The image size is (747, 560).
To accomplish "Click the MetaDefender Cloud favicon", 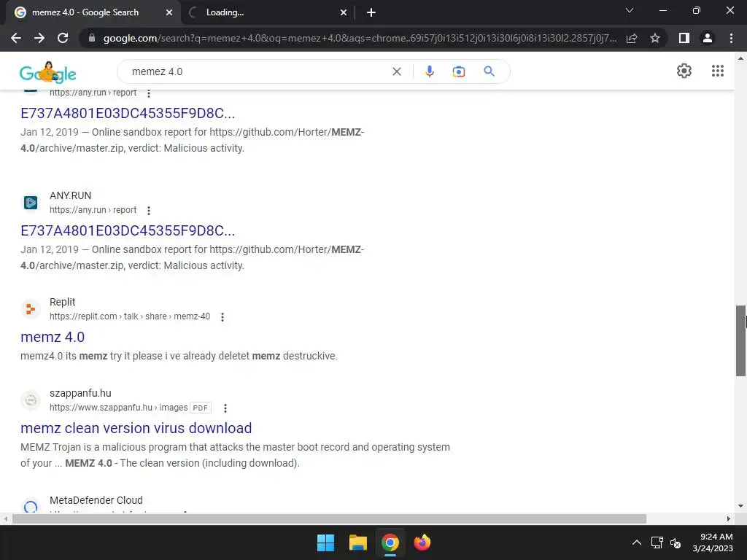I will point(31,507).
